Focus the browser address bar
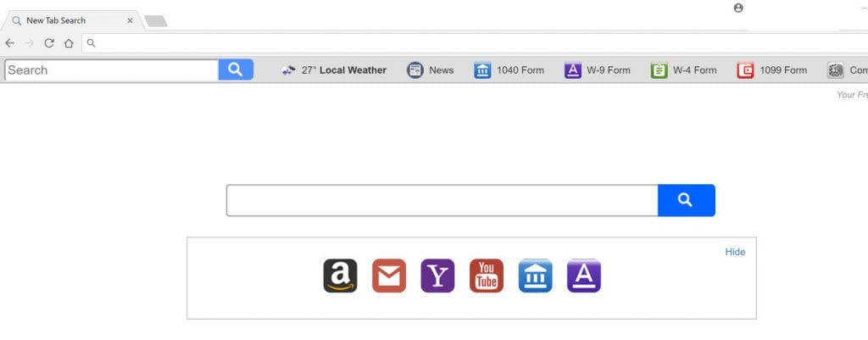This screenshot has width=868, height=340. pos(476,43)
